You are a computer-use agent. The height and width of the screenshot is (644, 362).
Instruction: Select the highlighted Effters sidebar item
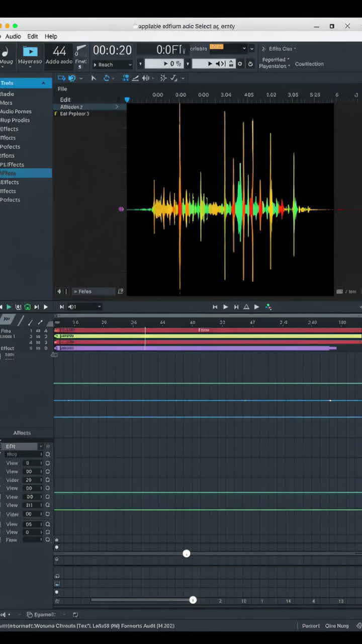[26, 173]
